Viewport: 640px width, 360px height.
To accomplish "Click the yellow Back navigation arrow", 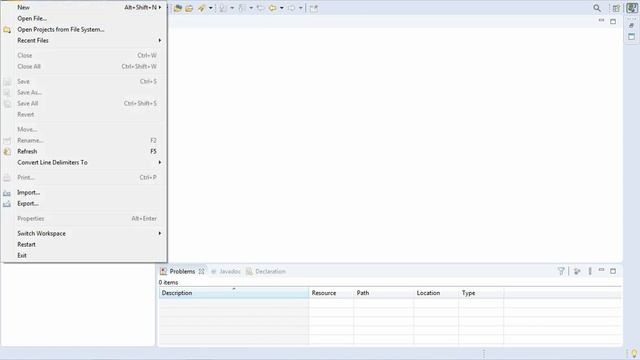I will click(273, 8).
